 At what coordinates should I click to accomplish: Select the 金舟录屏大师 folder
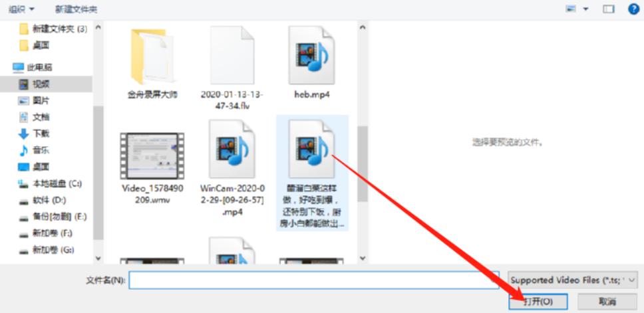pyautogui.click(x=152, y=64)
